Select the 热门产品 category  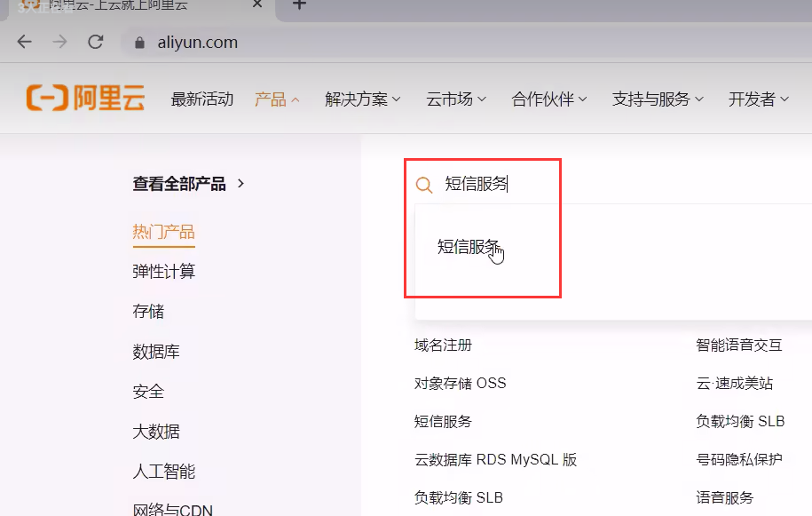click(x=163, y=232)
